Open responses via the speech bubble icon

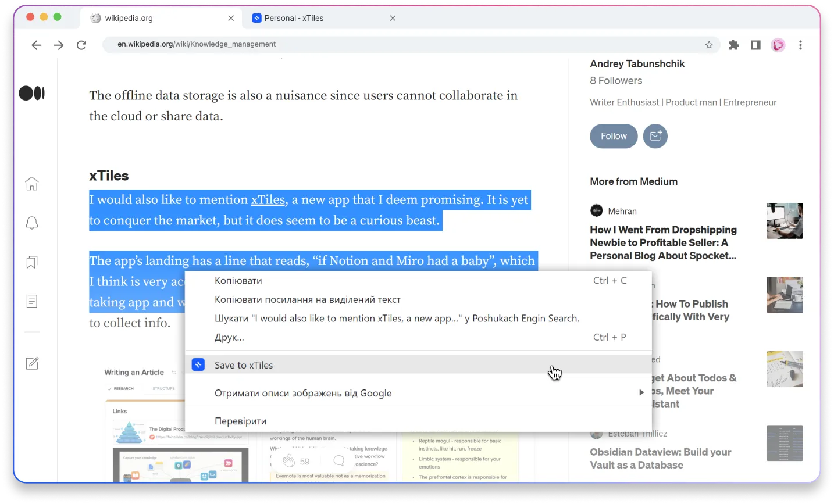[x=338, y=459]
